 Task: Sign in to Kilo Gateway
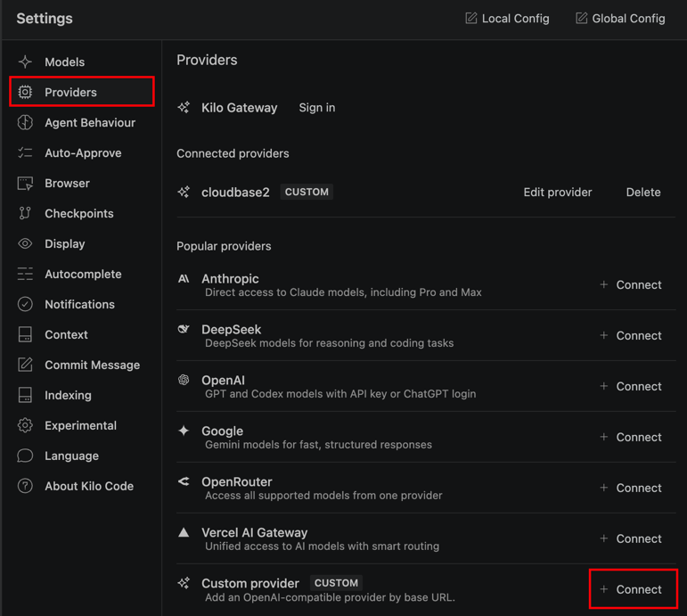point(317,107)
